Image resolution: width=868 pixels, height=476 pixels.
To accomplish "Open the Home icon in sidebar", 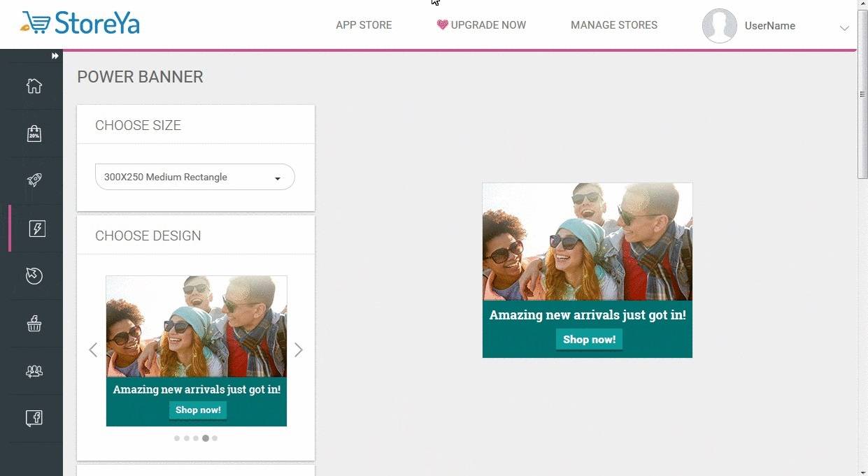I will [x=34, y=86].
